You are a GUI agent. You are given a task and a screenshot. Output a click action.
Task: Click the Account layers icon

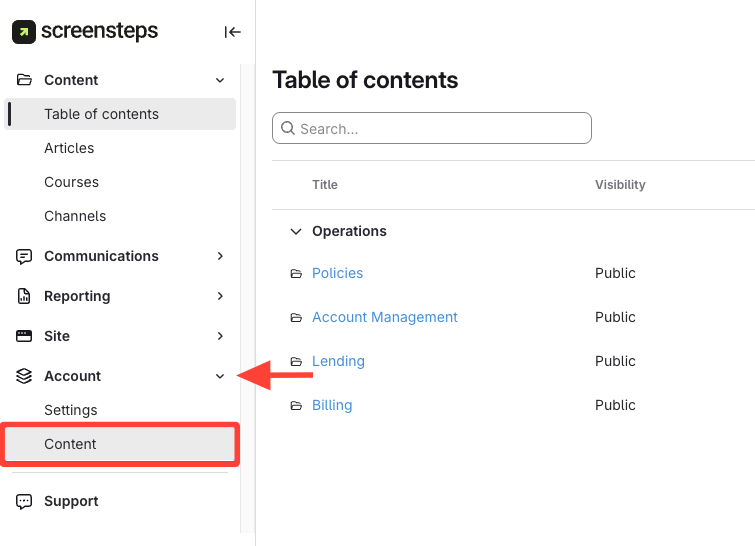tap(25, 376)
